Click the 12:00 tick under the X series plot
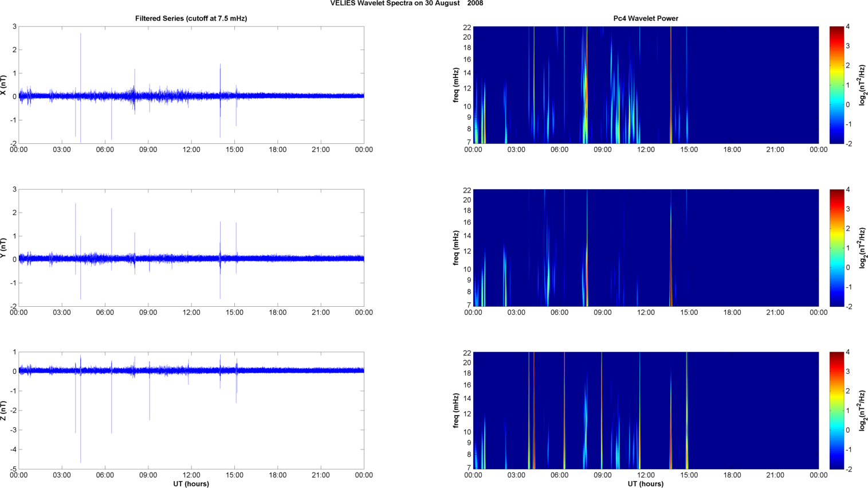This screenshot has width=868, height=488. 191,150
